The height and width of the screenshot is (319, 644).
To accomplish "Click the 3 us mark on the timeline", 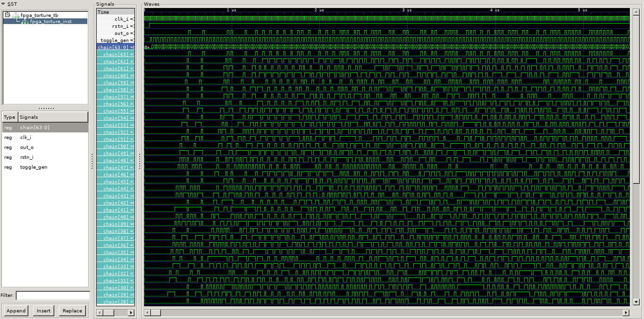I will click(407, 10).
